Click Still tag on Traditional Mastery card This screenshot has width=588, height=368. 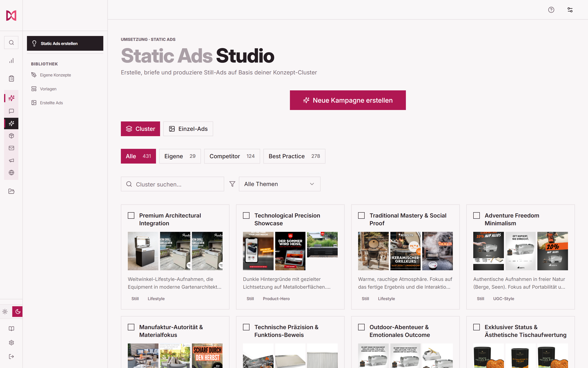click(x=365, y=299)
